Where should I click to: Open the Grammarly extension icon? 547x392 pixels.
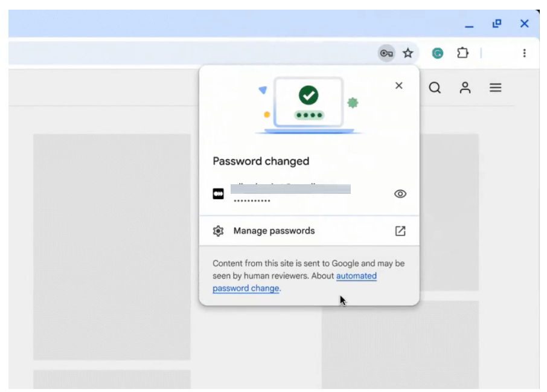pos(438,53)
